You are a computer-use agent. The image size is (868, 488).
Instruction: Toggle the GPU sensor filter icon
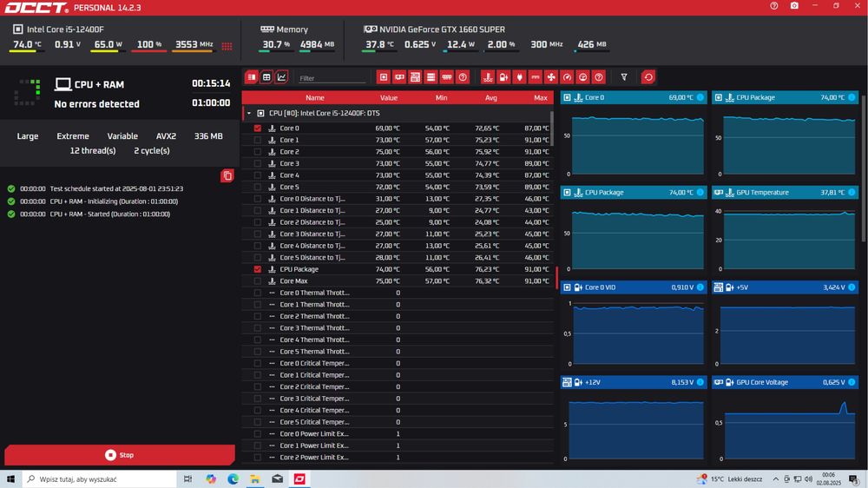[399, 77]
